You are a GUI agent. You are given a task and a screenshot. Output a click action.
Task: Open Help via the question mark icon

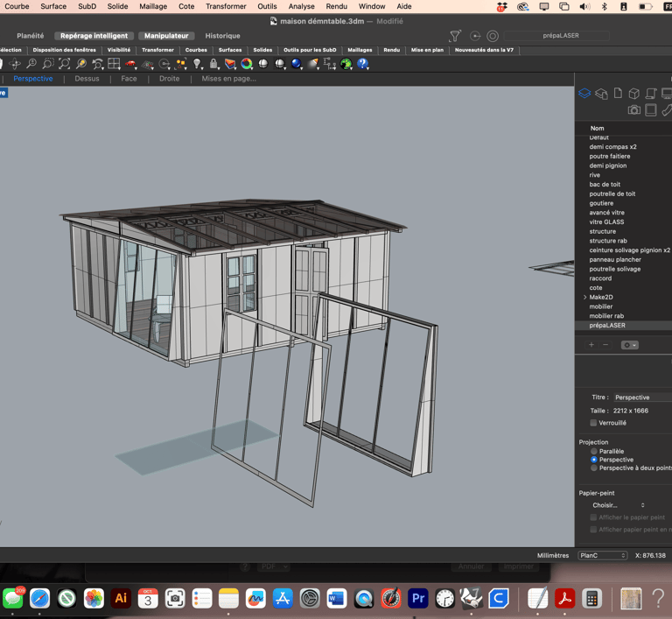(x=362, y=64)
